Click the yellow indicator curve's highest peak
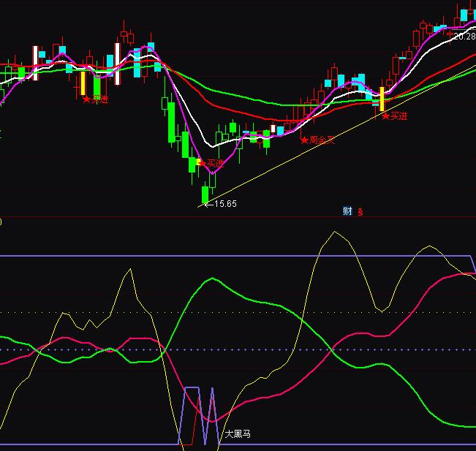The height and width of the screenshot is (451, 476). click(x=335, y=232)
